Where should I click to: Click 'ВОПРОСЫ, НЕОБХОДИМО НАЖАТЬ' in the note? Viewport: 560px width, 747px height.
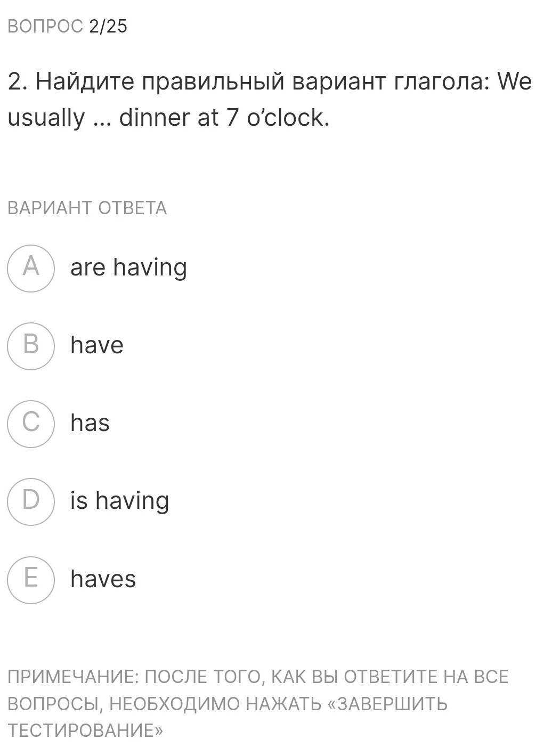click(x=165, y=704)
